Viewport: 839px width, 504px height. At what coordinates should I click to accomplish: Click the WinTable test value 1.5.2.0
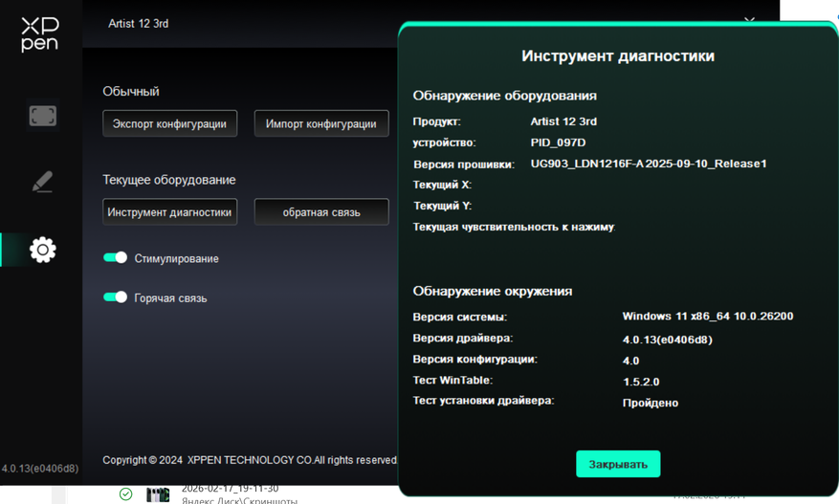coord(641,382)
